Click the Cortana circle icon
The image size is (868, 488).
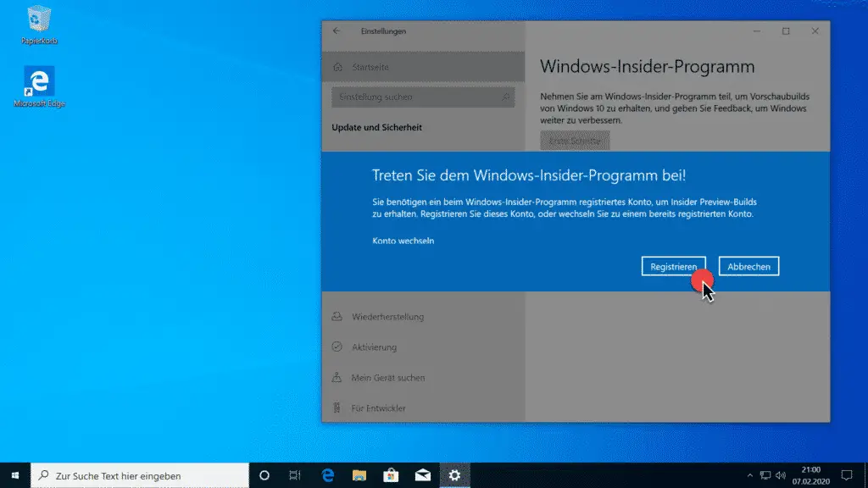pyautogui.click(x=264, y=475)
